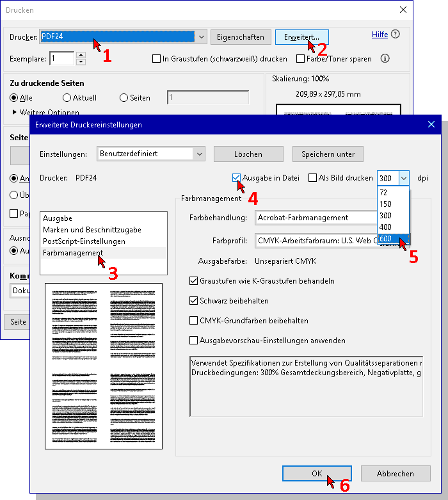Open the Einstellungen Benutzerdefiniert dropdown

coord(200,154)
